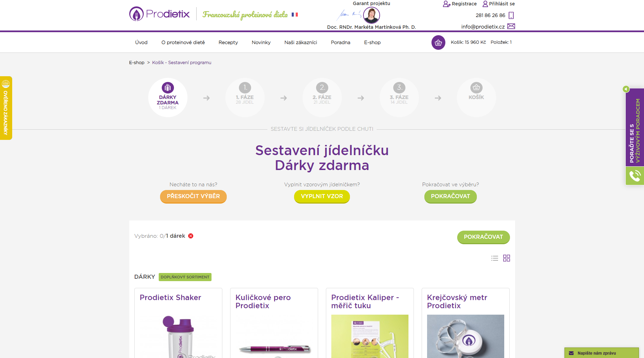Screen dimensions: 644x358
Task: Click the Prodietix logo
Action: 159,14
